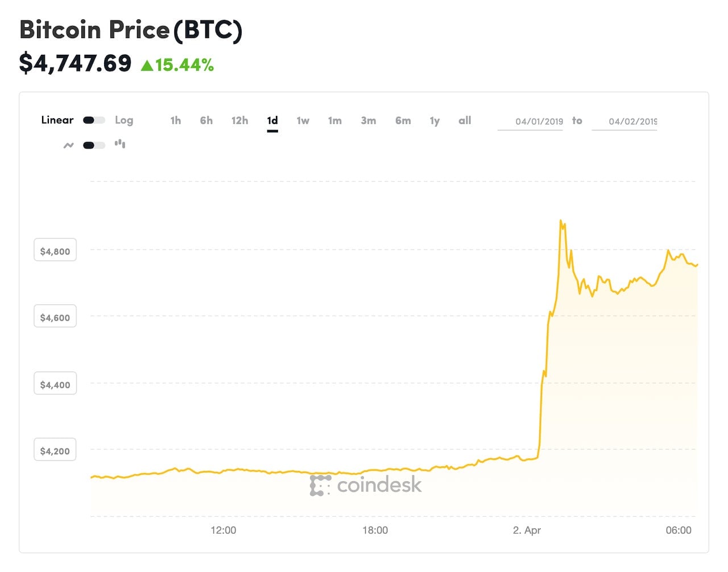Click the green price-up arrow

147,65
